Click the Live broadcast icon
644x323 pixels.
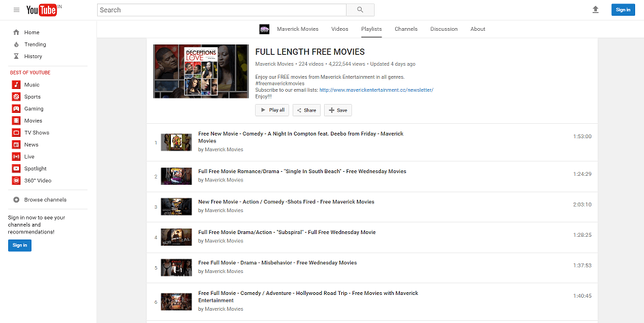click(x=16, y=157)
